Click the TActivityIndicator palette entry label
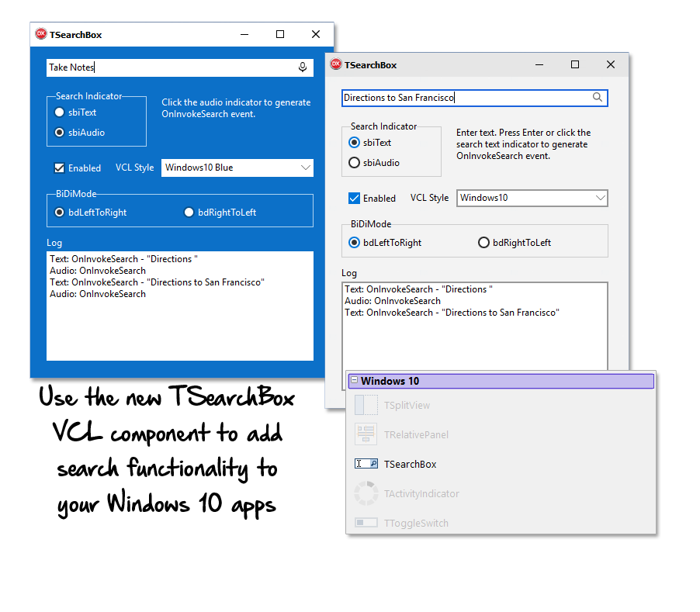Viewport: 700px width, 612px height. pos(421,494)
